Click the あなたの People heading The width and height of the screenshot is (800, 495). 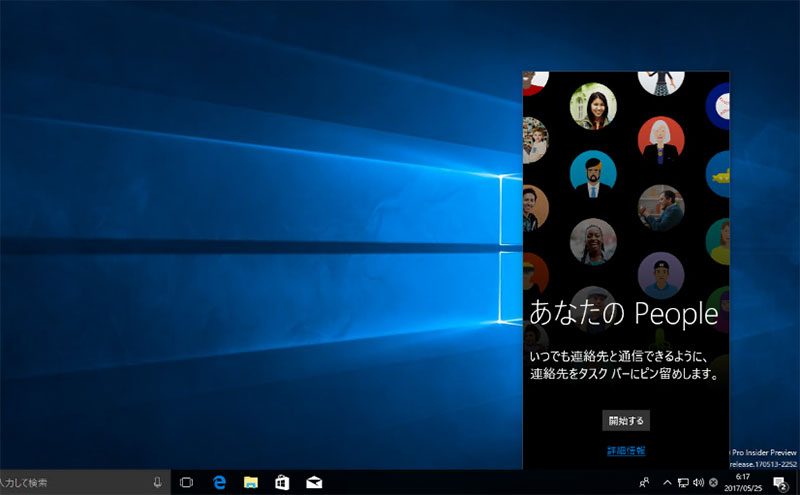point(623,313)
